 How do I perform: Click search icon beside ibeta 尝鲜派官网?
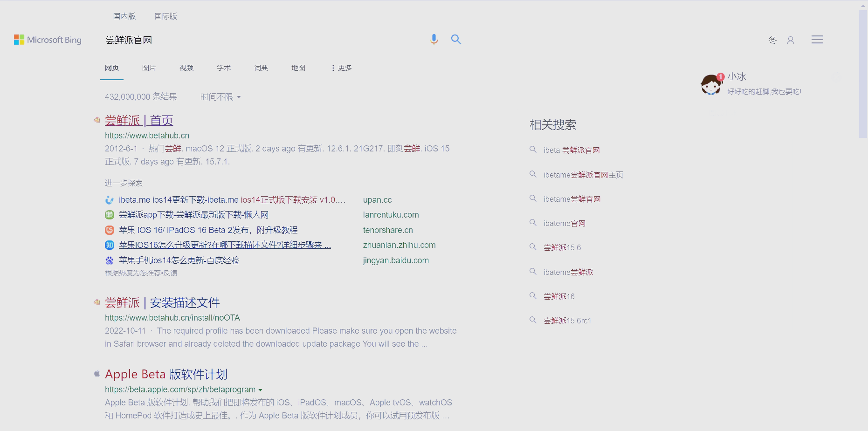pos(533,150)
